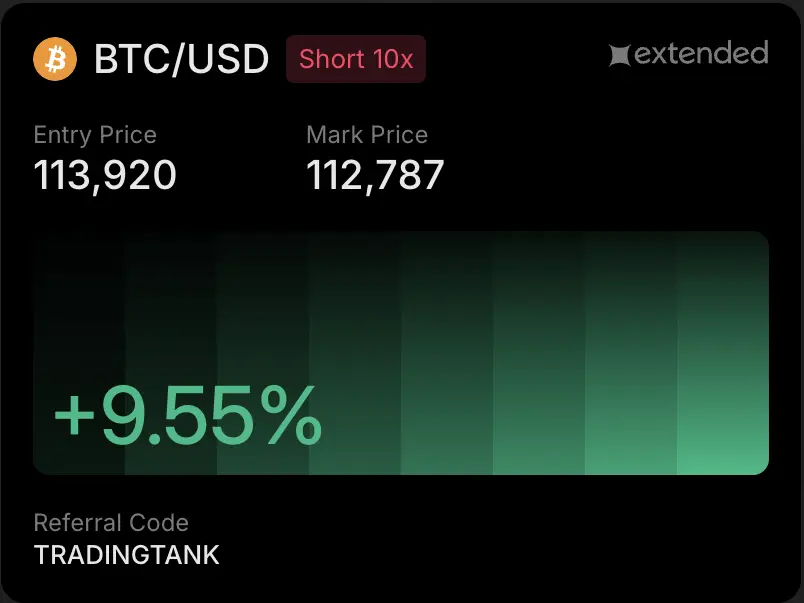Screen dimensions: 804x603
Task: Click the plus sign in the profit figure
Action: pos(74,418)
